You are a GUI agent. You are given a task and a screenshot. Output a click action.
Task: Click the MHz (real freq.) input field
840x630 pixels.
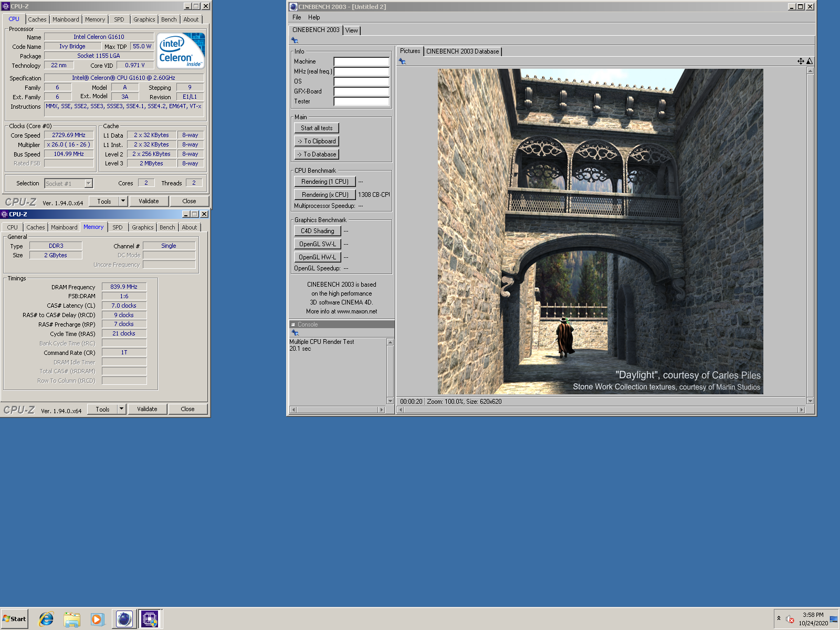tap(362, 71)
